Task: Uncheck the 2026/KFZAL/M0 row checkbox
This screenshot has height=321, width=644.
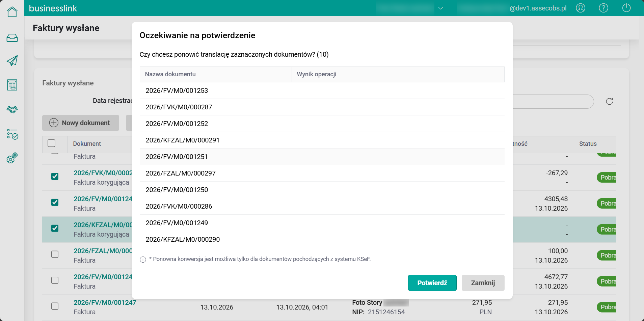Action: point(55,229)
